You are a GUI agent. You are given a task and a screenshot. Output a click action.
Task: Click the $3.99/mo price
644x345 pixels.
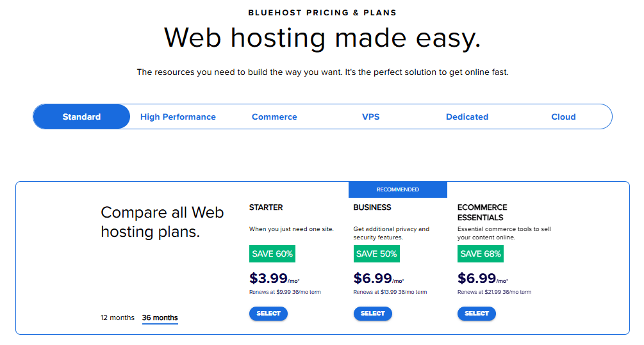[x=274, y=278]
